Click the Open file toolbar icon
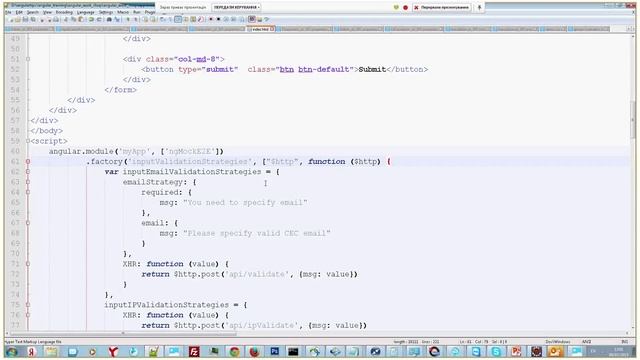640x360 pixels. pyautogui.click(x=18, y=19)
